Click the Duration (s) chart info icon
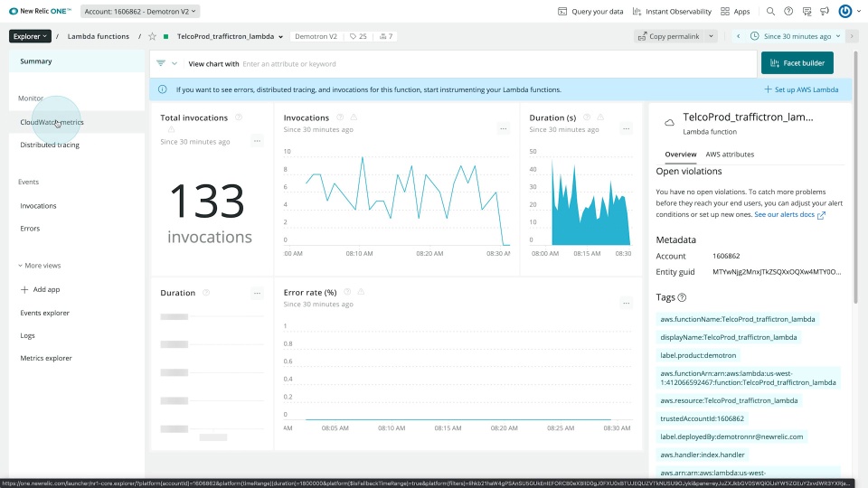 coord(586,117)
